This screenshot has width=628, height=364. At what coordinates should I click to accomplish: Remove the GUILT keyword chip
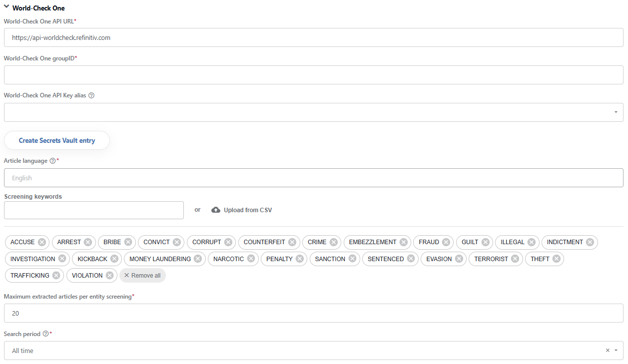click(x=486, y=242)
